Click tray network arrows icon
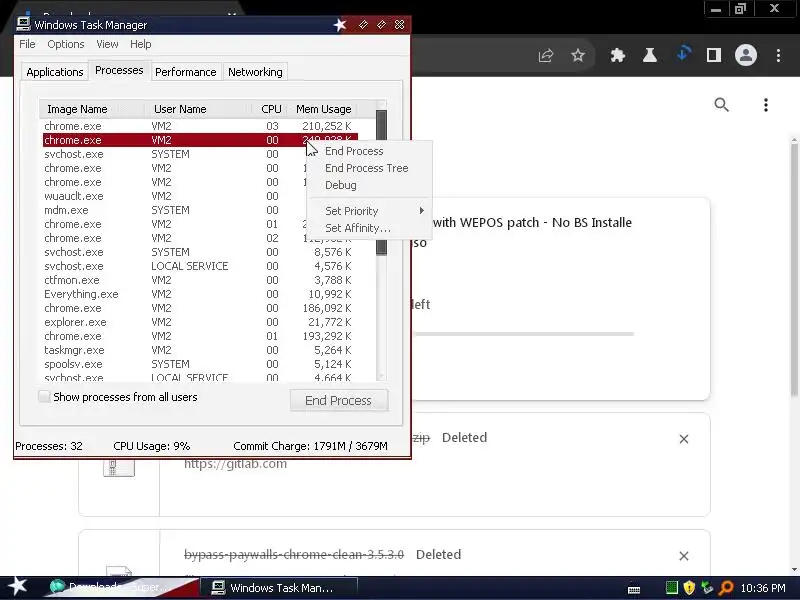The height and width of the screenshot is (600, 800). click(x=707, y=588)
